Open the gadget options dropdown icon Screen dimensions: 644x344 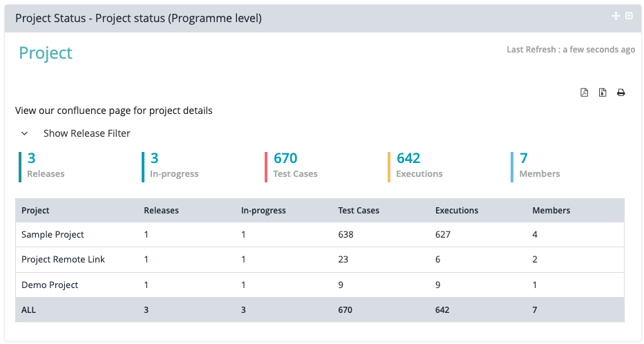click(629, 16)
